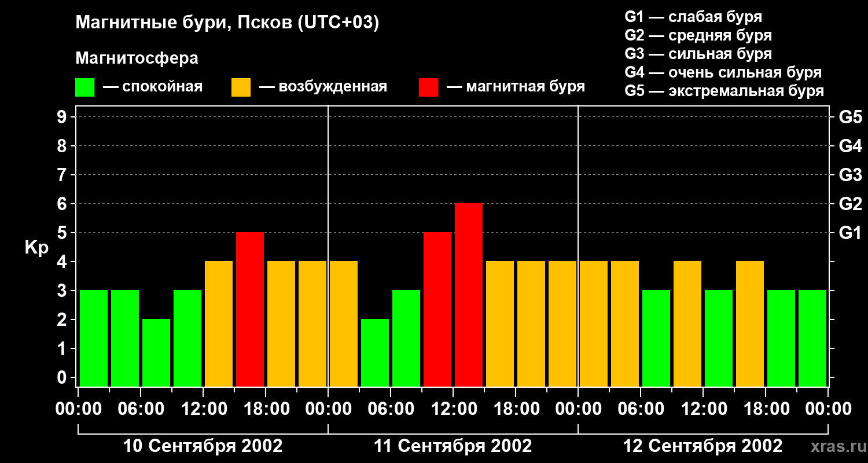Viewport: 868px width, 463px height.
Task: Click the '18:00' time label for 12 Сентября
Action: 766,409
